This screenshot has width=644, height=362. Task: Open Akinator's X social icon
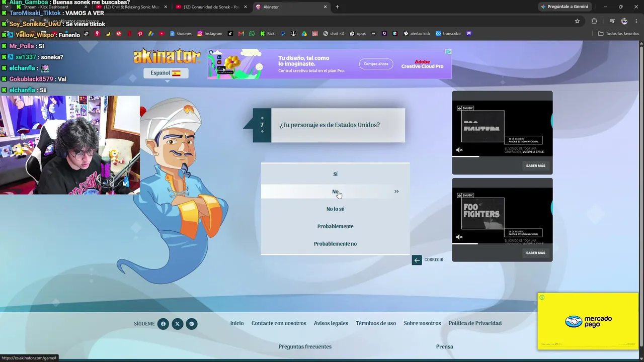(x=177, y=324)
